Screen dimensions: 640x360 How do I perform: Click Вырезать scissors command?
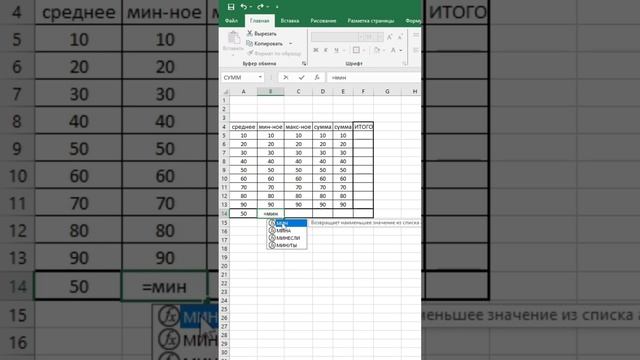point(262,33)
